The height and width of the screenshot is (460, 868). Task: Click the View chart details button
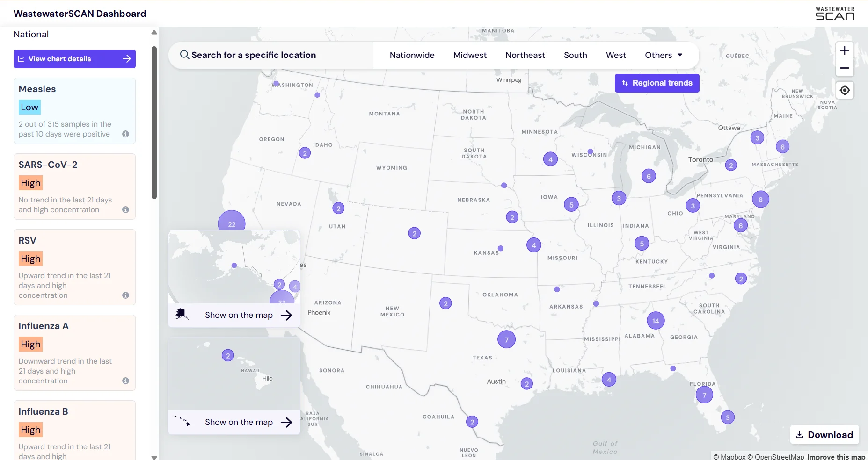[x=74, y=58]
